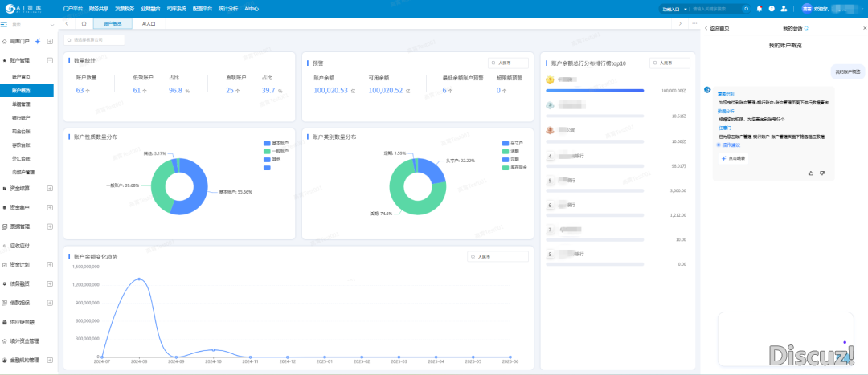Screen dimensions: 868x375
Task: Open the 功能入口 dropdown in header
Action: (x=674, y=9)
